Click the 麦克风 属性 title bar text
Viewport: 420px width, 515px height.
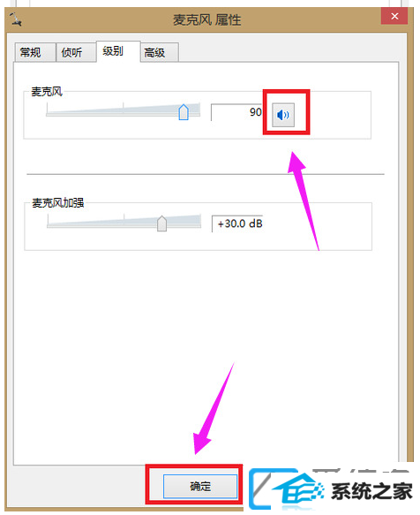click(207, 20)
